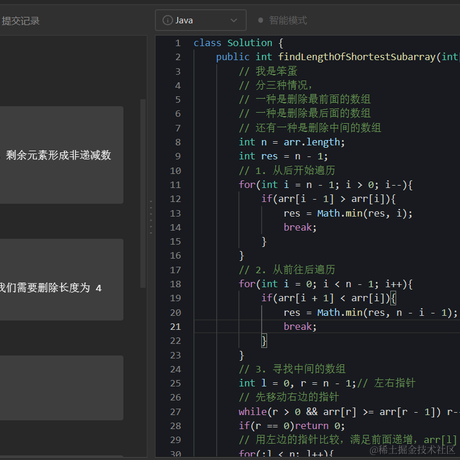This screenshot has height=460, width=460.
Task: Open the Java language dropdown
Action: [201, 20]
